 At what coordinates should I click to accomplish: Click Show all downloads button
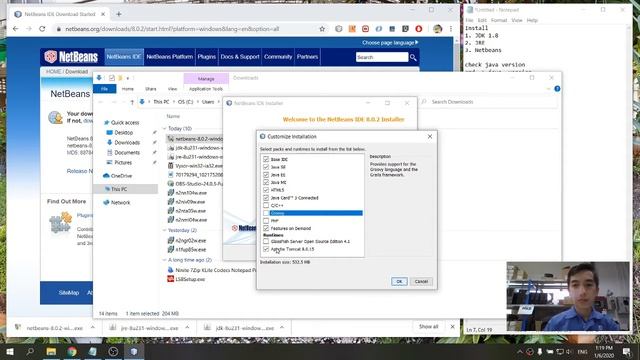428,327
